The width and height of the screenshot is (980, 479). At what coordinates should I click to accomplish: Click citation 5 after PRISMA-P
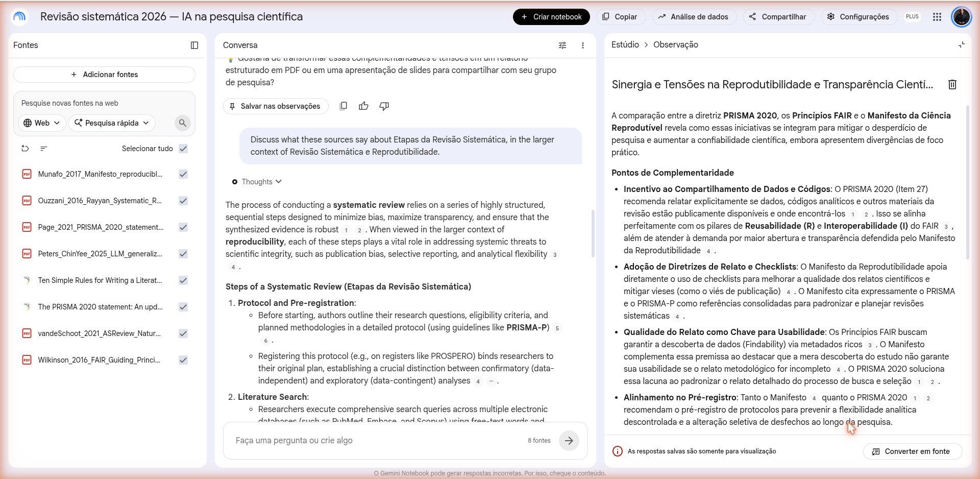coord(557,328)
